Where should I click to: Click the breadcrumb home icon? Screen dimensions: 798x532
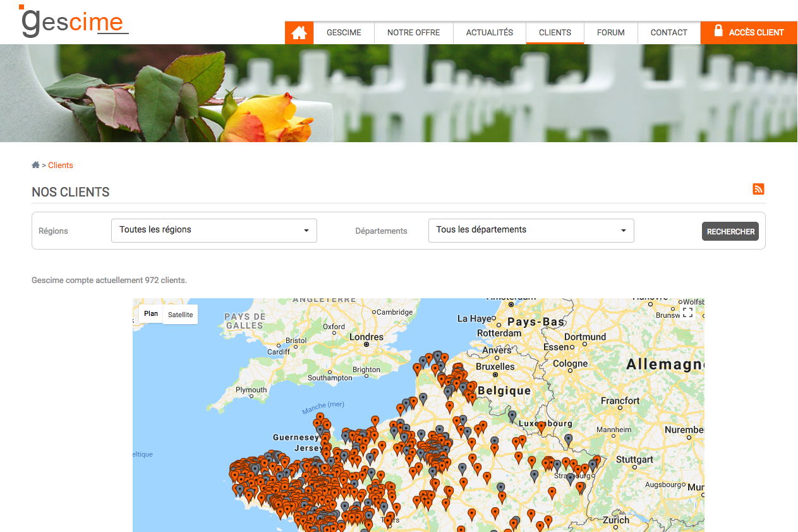(x=35, y=165)
